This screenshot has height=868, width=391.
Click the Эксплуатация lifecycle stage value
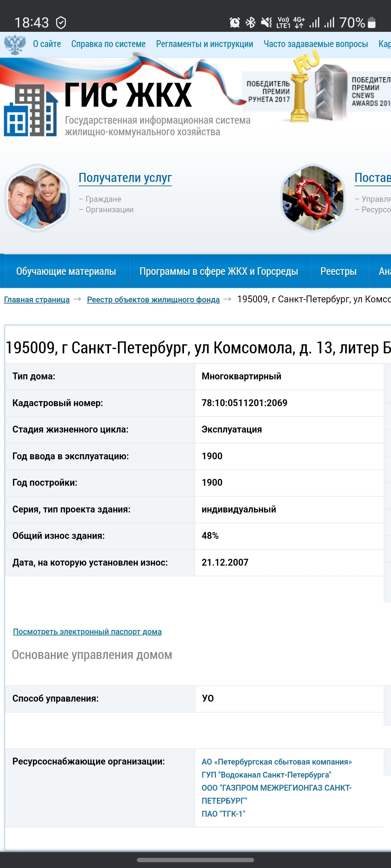pyautogui.click(x=232, y=429)
